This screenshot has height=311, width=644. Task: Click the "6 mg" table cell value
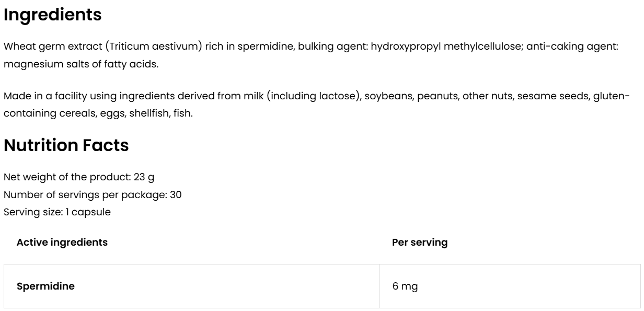coord(405,286)
